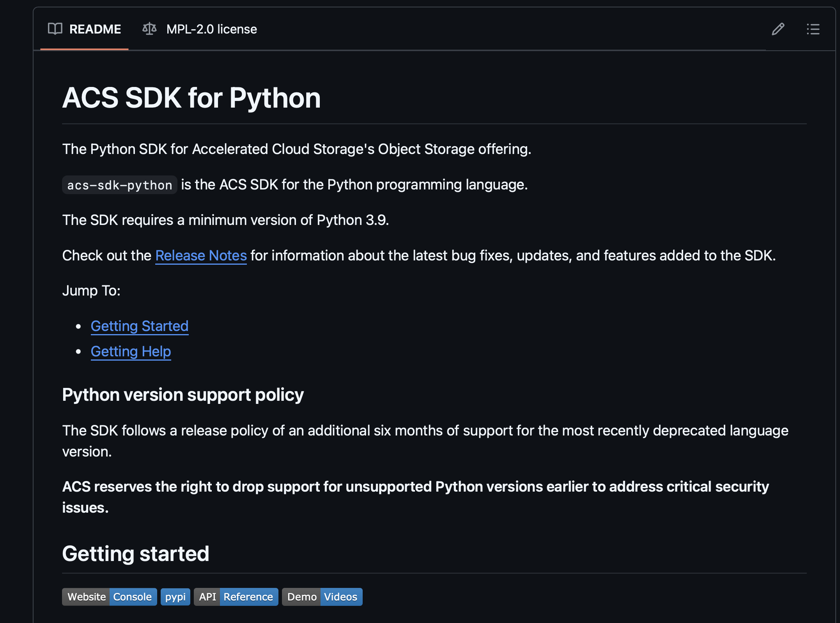Click the Python 3.9 minimum version sentence

pos(225,220)
